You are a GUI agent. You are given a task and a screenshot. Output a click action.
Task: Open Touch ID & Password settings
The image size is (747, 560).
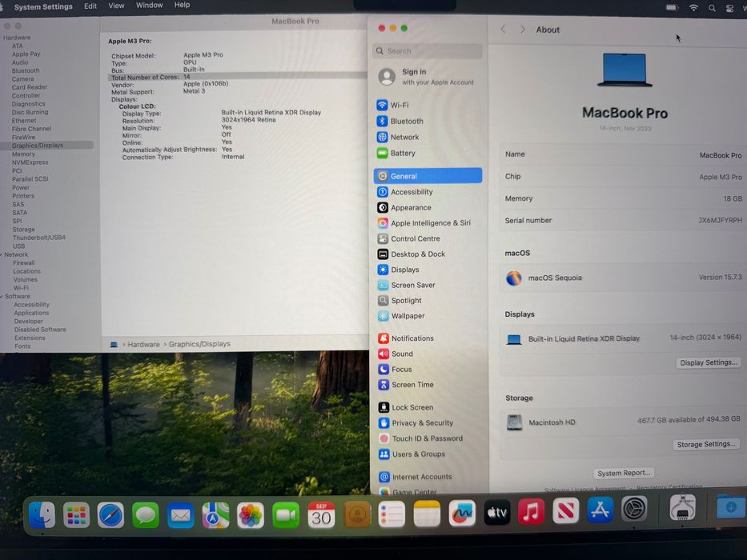[428, 438]
